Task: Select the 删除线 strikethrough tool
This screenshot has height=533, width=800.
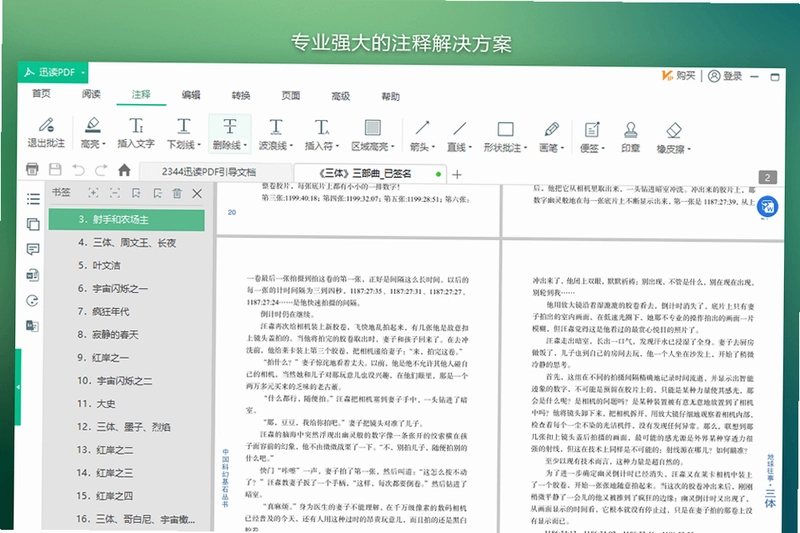Action: 230,134
